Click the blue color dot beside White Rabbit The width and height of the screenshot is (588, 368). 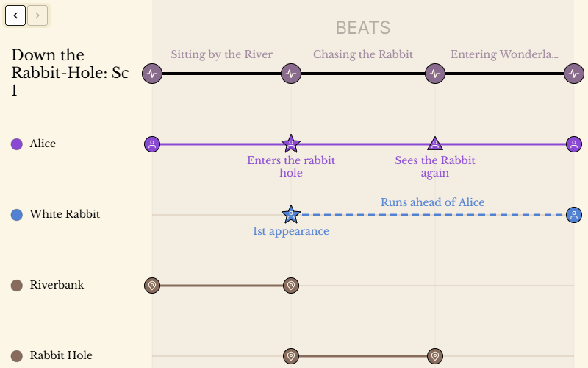pos(17,215)
